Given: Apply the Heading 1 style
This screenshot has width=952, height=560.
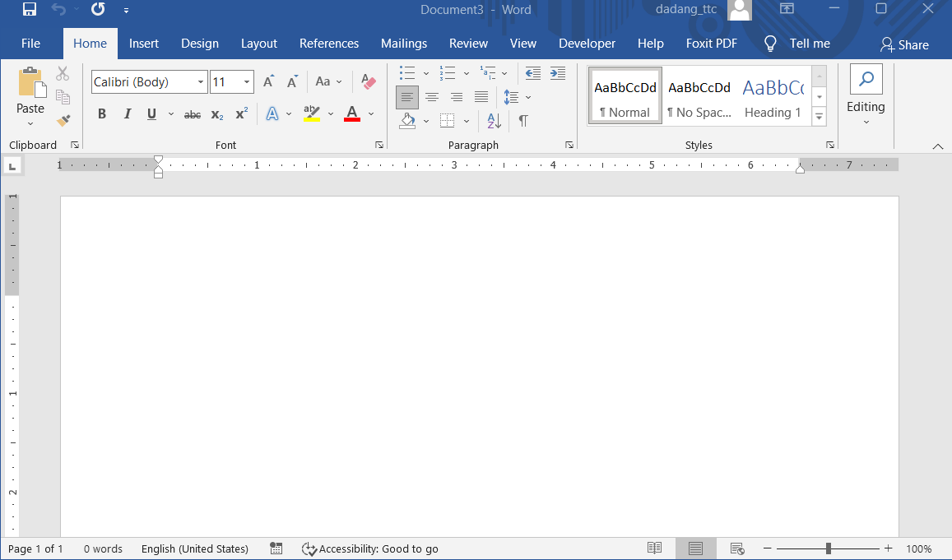Looking at the screenshot, I should [773, 96].
